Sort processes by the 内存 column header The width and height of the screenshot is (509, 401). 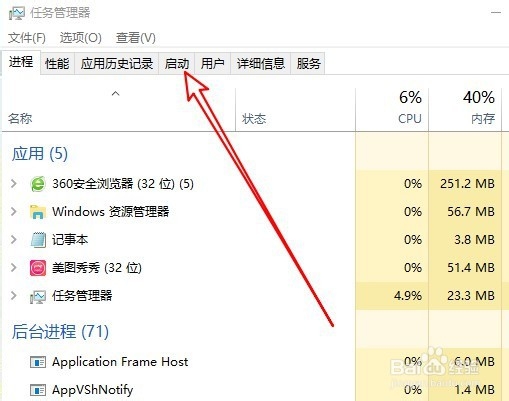[465, 109]
